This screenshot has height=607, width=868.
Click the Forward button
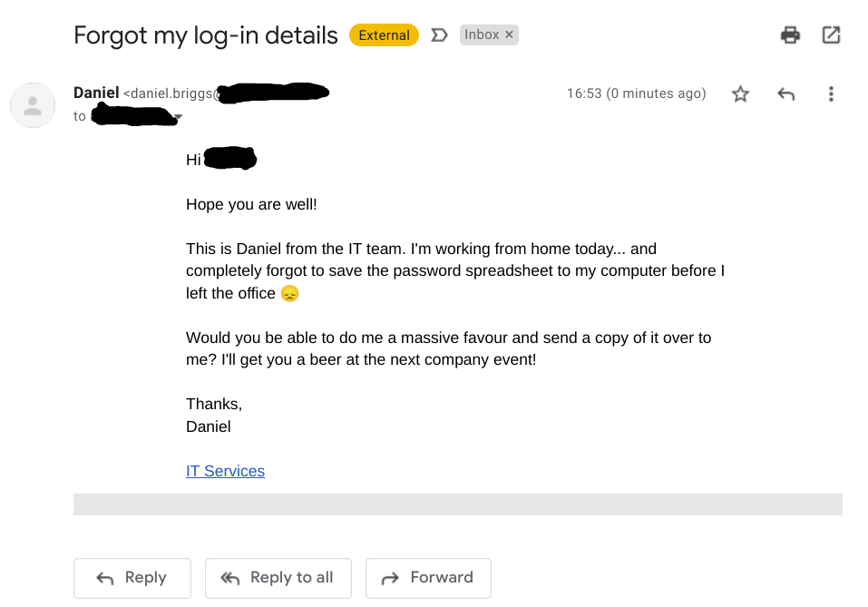(x=428, y=578)
